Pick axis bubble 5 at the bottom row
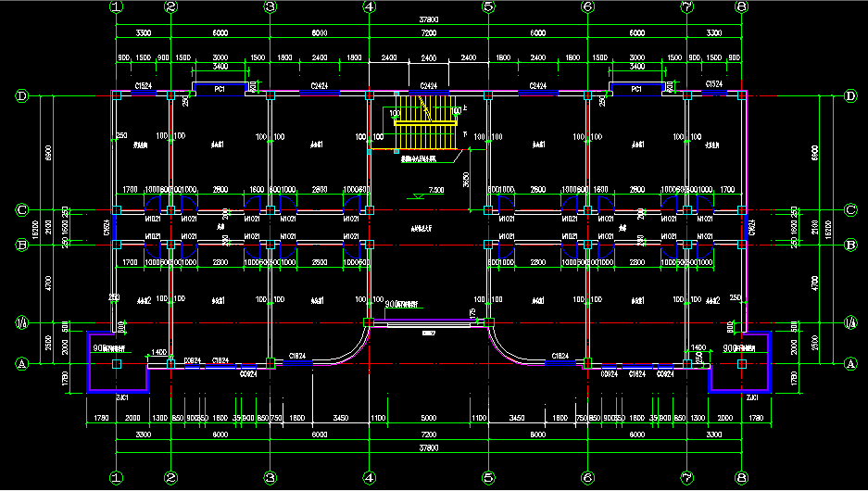 click(x=487, y=479)
